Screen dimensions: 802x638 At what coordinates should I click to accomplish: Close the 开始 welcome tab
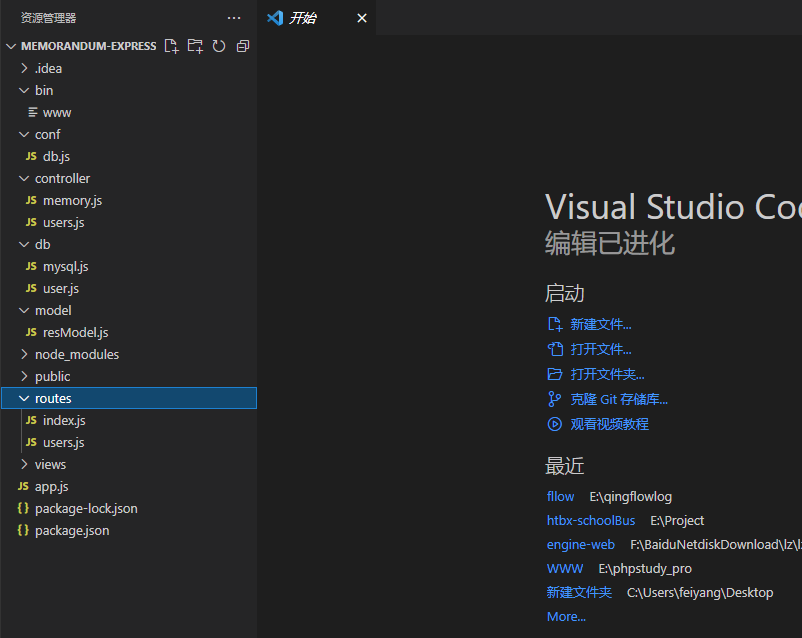362,18
